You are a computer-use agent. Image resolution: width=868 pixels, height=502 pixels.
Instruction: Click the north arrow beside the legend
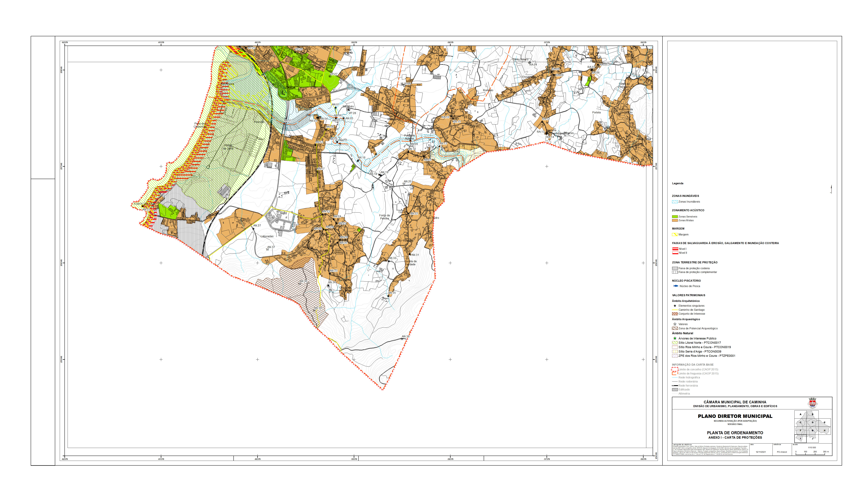click(x=831, y=189)
